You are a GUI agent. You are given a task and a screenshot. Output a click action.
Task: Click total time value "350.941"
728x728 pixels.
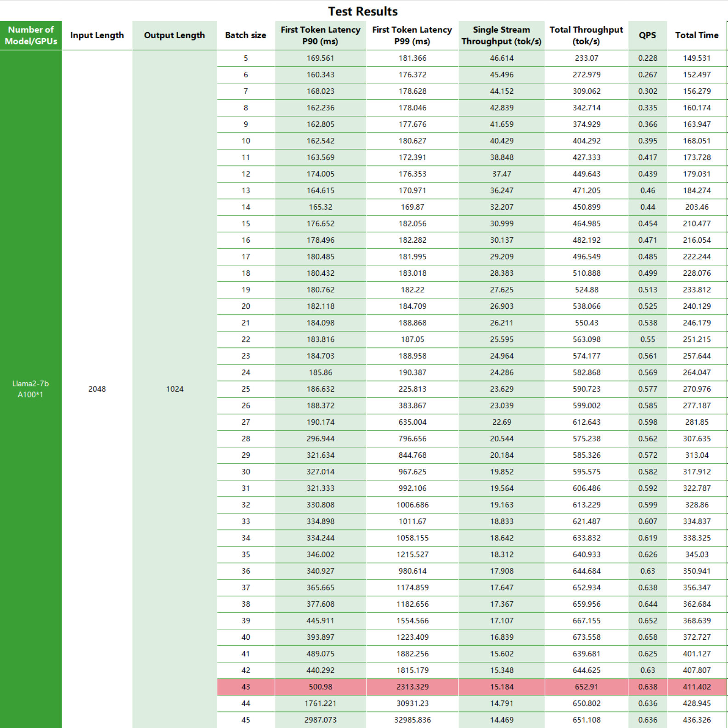click(697, 571)
